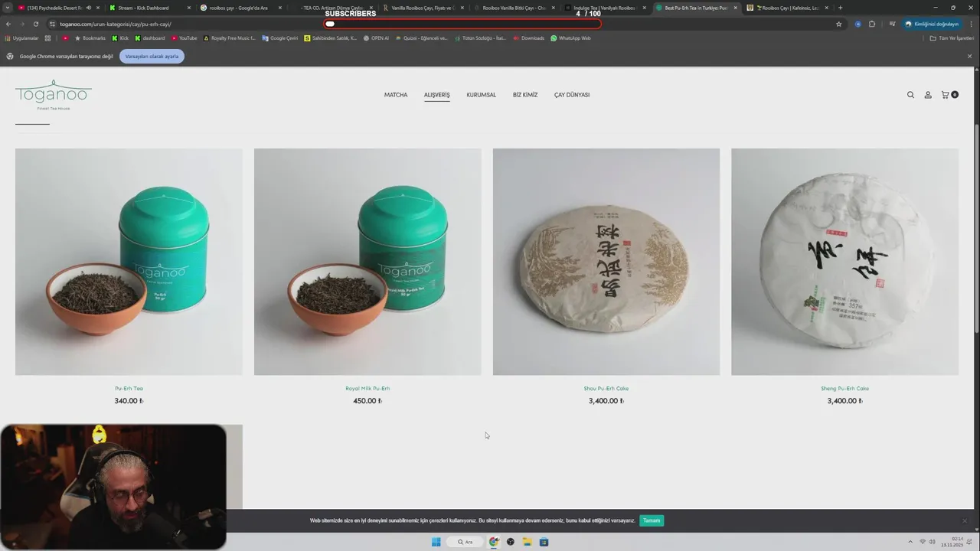Open a new browser tab
This screenshot has height=551, width=980.
tap(840, 8)
